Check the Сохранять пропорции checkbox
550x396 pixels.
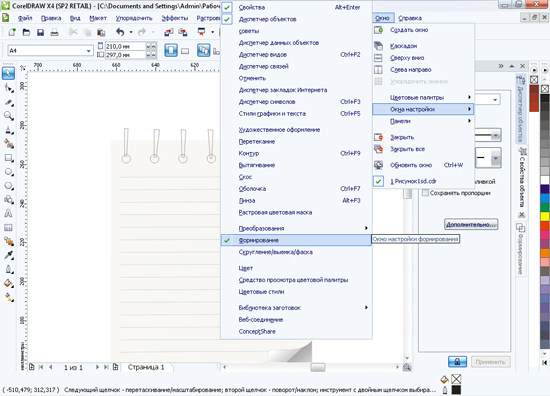(425, 193)
